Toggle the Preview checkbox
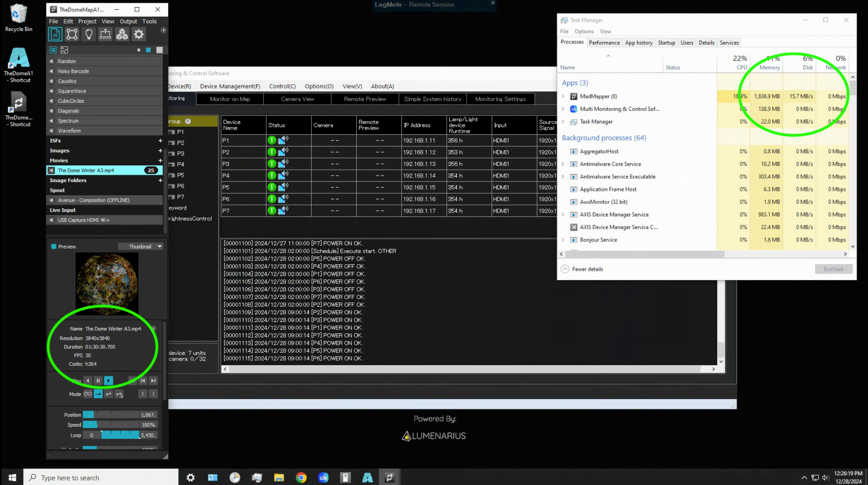Viewport: 868px width, 485px height. pyautogui.click(x=54, y=247)
